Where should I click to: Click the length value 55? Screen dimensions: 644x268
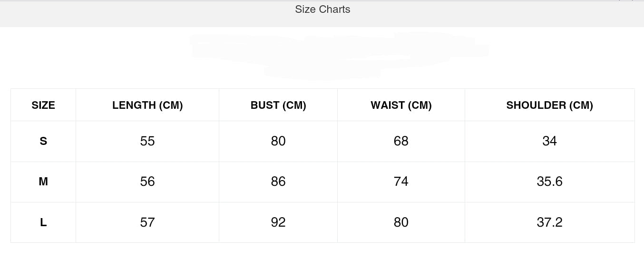[x=147, y=141]
